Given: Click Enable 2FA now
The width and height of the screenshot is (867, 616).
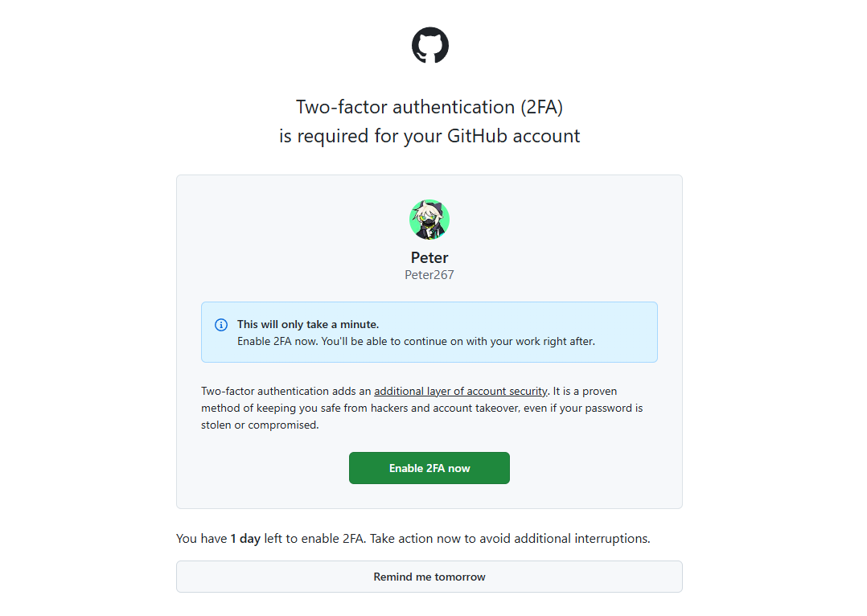Looking at the screenshot, I should pyautogui.click(x=429, y=468).
